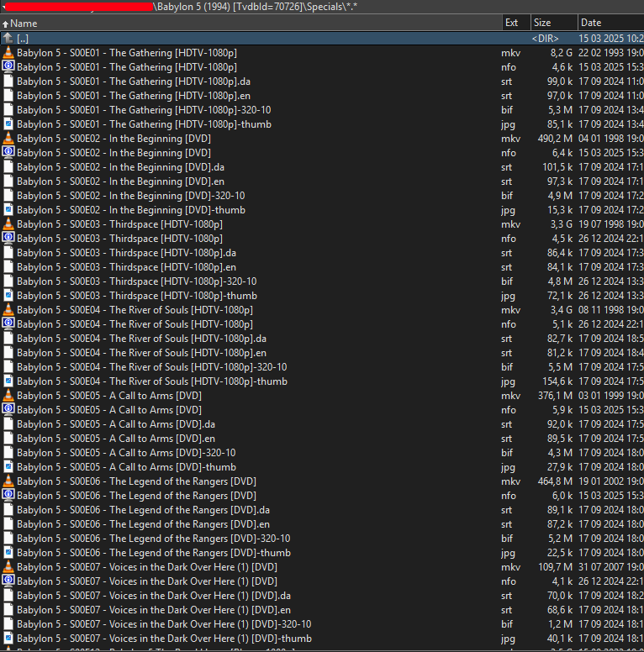Click the mkv extension of S00E04 River of Souls

[511, 310]
